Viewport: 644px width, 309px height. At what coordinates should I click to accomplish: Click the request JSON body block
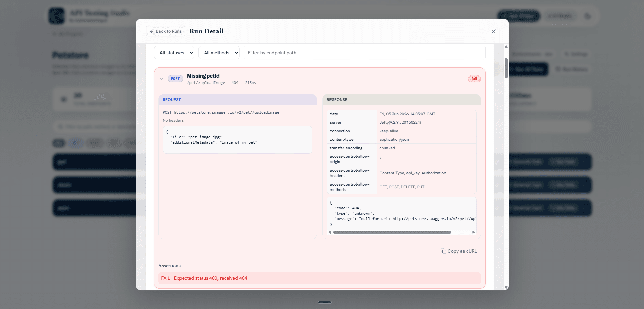tap(238, 140)
